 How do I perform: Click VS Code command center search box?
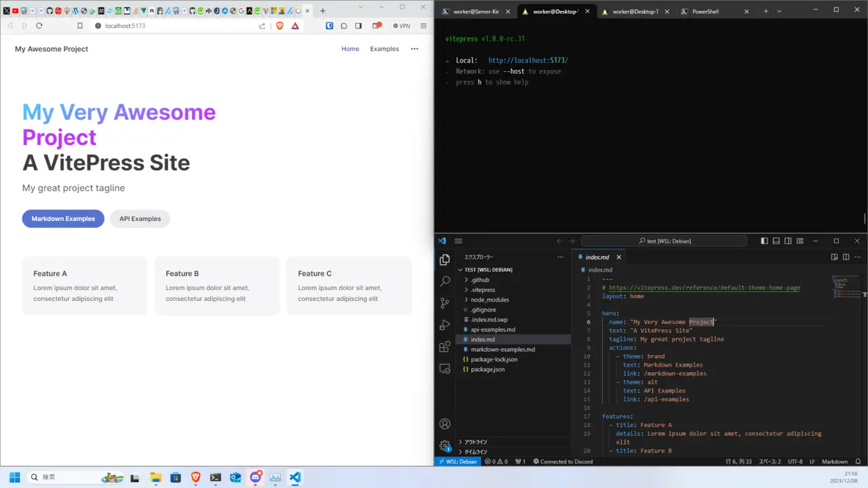point(664,241)
